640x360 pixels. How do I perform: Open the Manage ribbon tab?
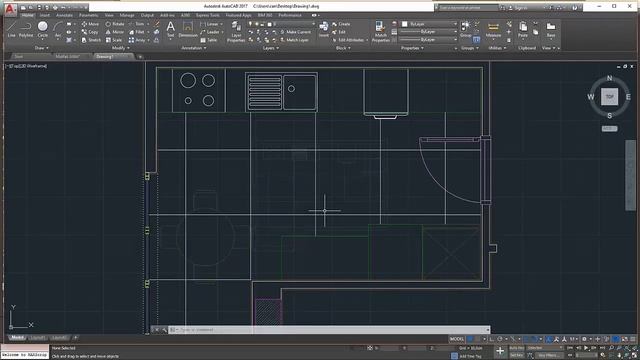(x=127, y=15)
